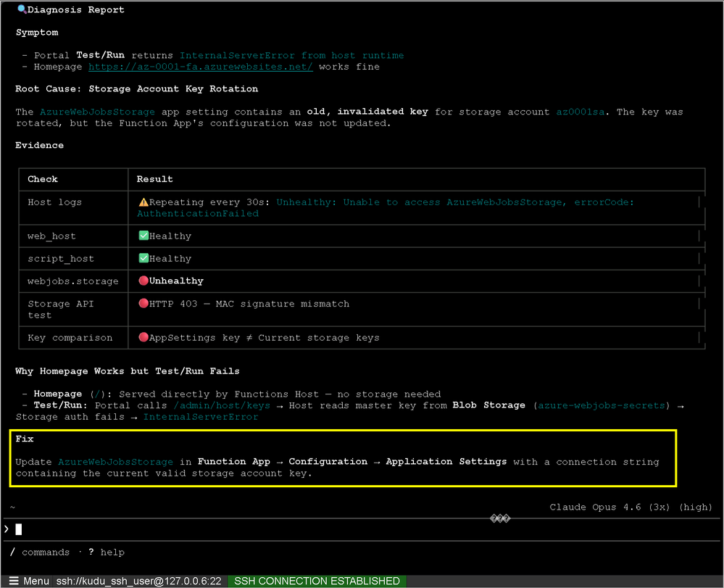Click the green check icon for script_host
This screenshot has height=588, width=724.
point(143,258)
